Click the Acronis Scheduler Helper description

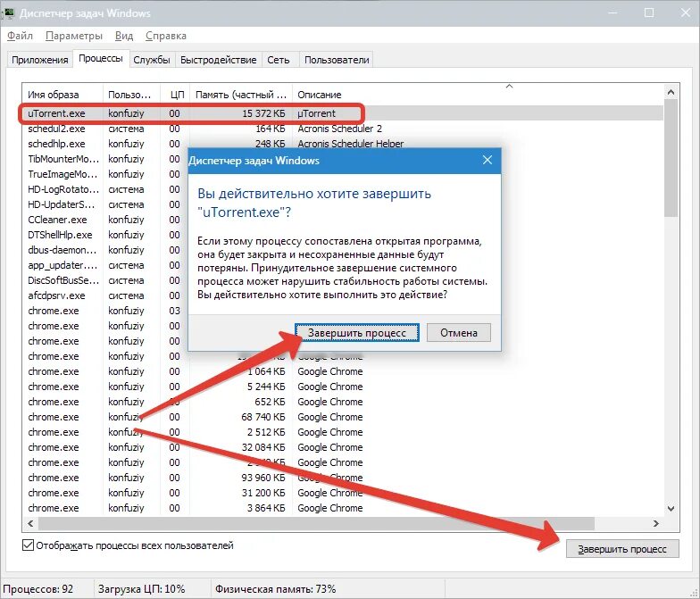tap(350, 144)
